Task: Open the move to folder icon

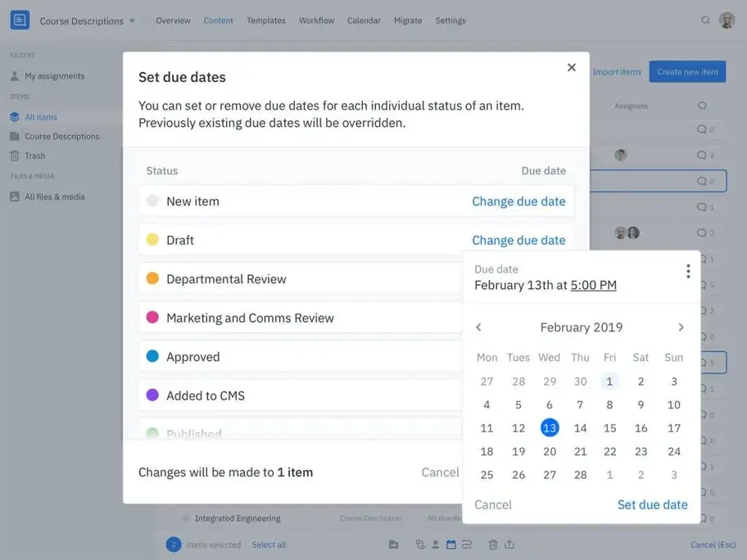Action: tap(394, 544)
